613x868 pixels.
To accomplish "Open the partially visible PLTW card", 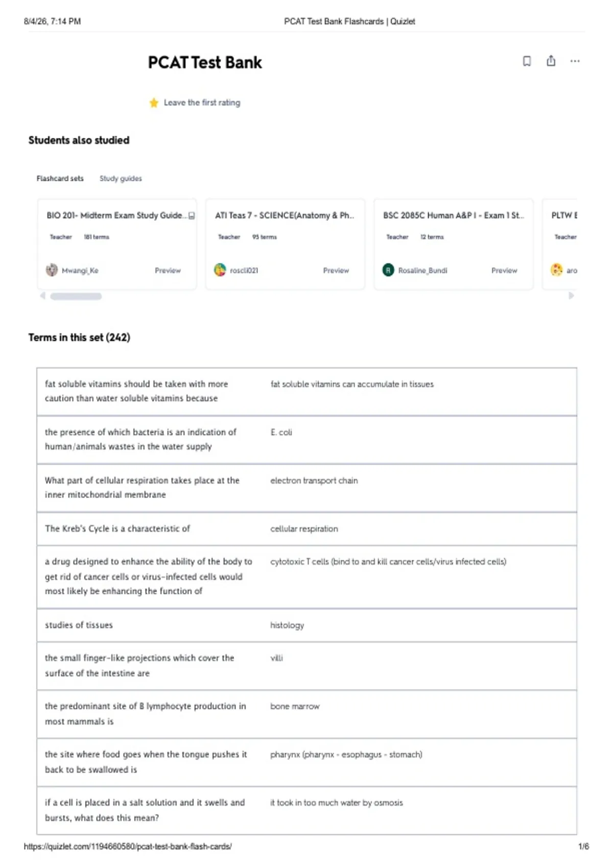I will click(560, 244).
